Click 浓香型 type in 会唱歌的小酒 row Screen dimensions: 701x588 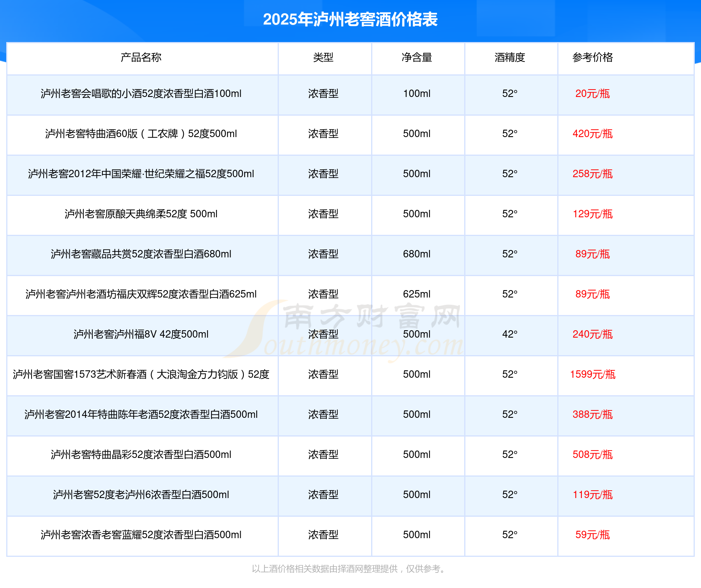323,93
